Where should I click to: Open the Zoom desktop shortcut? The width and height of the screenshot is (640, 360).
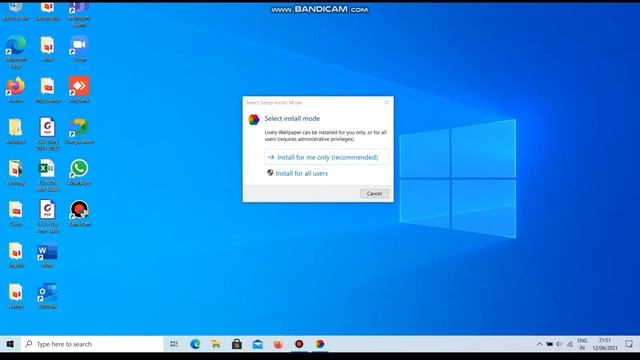click(x=79, y=49)
